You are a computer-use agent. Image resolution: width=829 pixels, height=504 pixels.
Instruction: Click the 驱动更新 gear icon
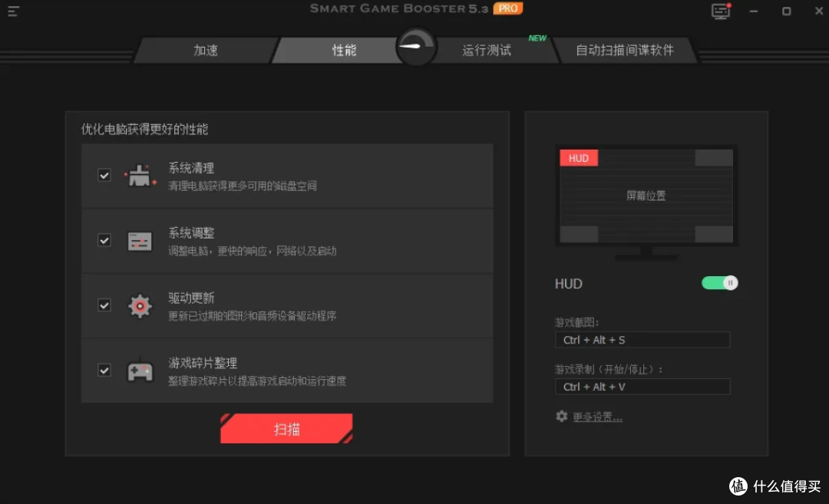[x=140, y=306]
